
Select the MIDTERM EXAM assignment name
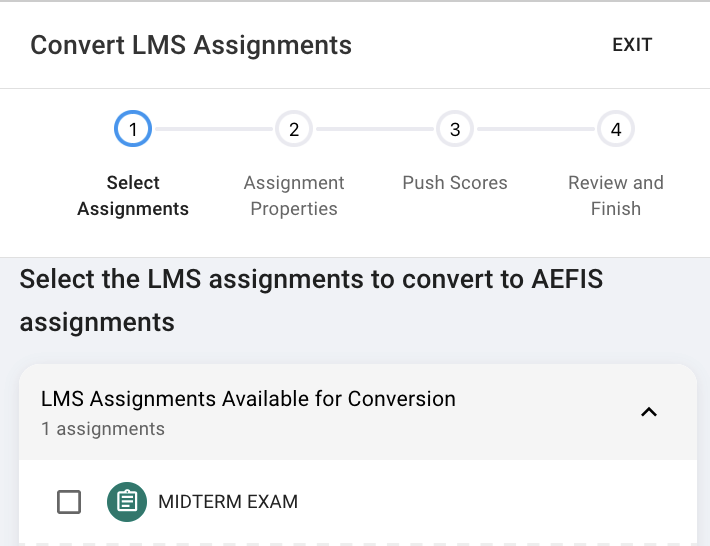(x=228, y=501)
